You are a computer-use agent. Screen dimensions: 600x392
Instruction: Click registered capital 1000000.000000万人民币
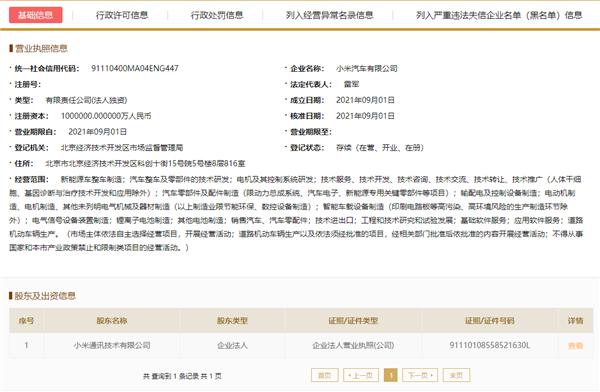(x=106, y=116)
